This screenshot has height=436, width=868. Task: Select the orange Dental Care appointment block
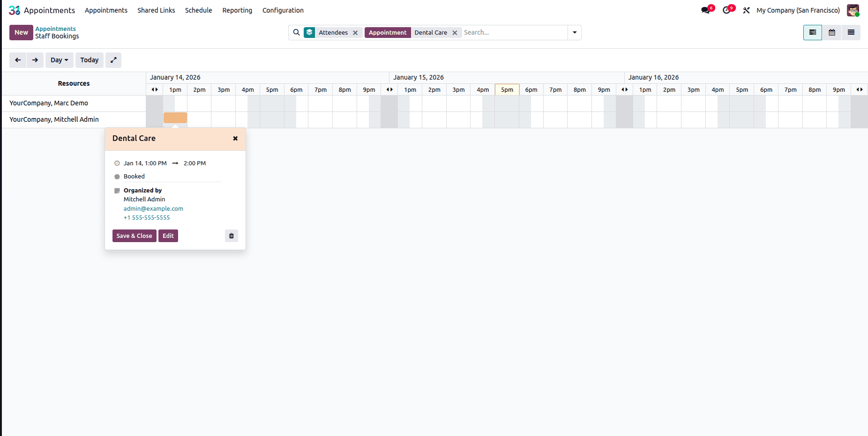[x=175, y=118]
